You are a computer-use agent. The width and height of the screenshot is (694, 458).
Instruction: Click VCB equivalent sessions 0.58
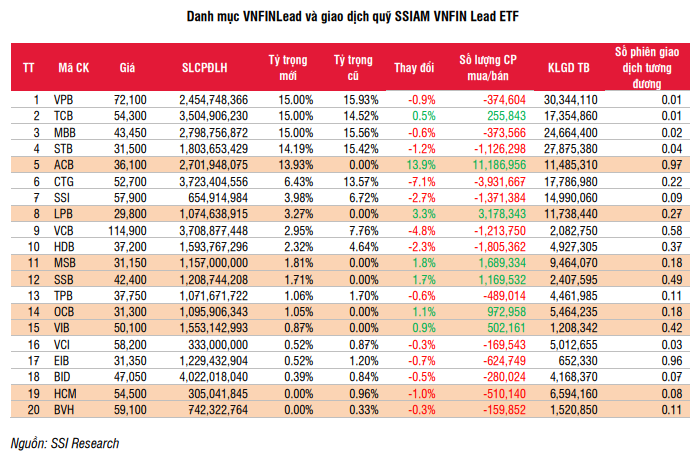tap(672, 231)
